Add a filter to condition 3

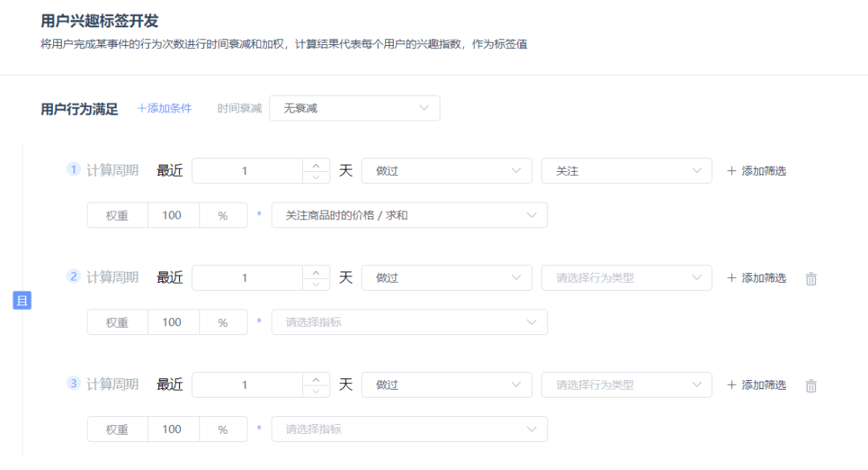coord(756,385)
